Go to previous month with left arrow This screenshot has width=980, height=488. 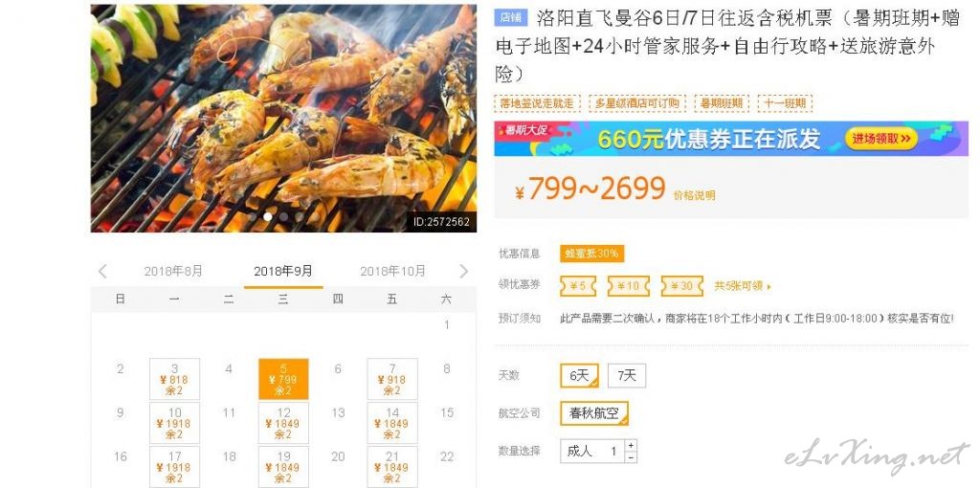pos(102,271)
